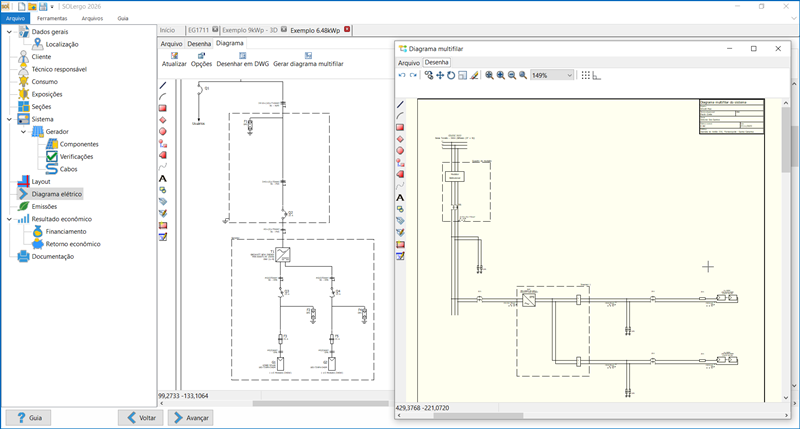The width and height of the screenshot is (800, 429).
Task: Open Opções in the diagram toolbar
Action: click(201, 55)
